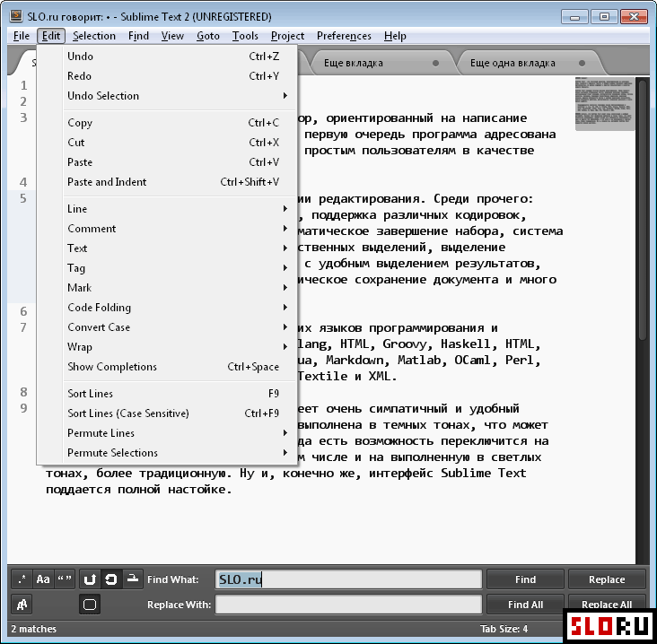Image resolution: width=657 pixels, height=644 pixels.
Task: Click the unsaved dot on 'Еще вкладка' tab
Action: click(x=436, y=63)
